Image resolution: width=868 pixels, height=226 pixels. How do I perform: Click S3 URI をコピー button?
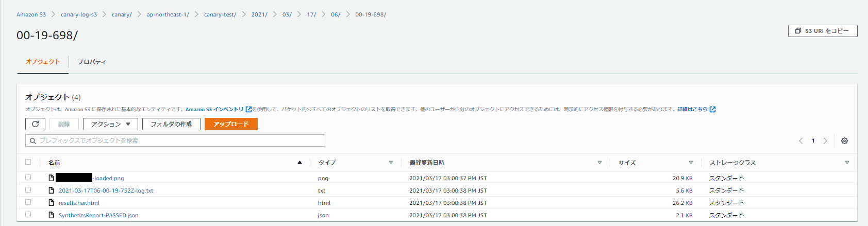tap(823, 31)
